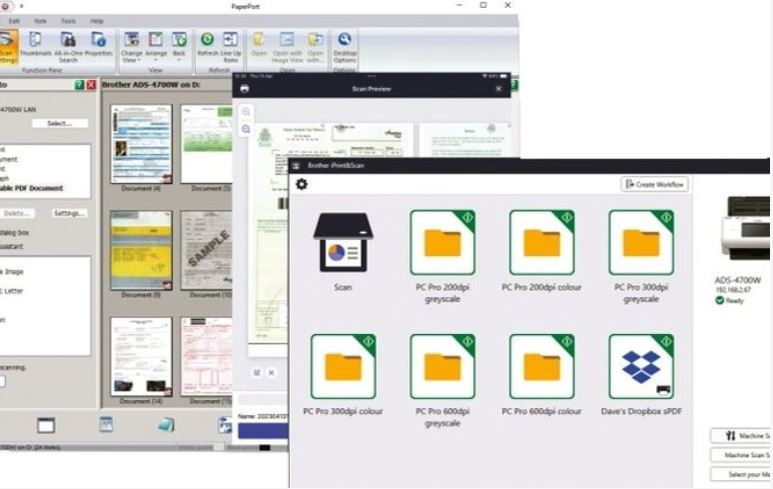
Task: Select PC Pro 200dpi colour workflow
Action: tap(541, 243)
